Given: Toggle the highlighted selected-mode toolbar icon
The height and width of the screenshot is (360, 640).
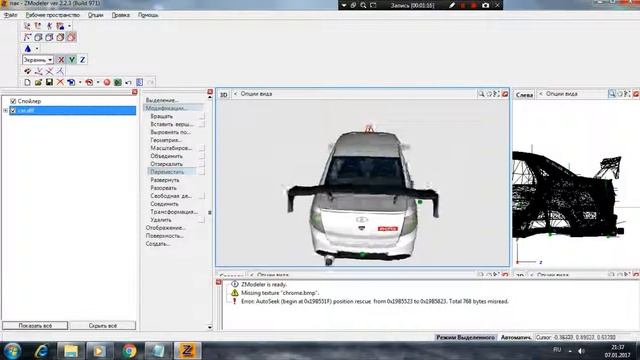Looking at the screenshot, I should point(71,37).
